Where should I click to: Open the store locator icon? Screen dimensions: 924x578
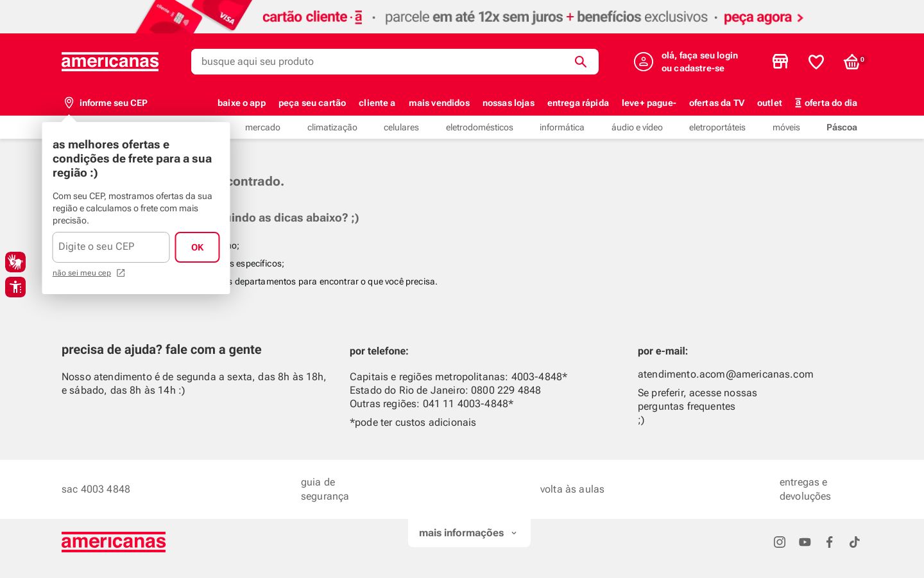point(780,62)
